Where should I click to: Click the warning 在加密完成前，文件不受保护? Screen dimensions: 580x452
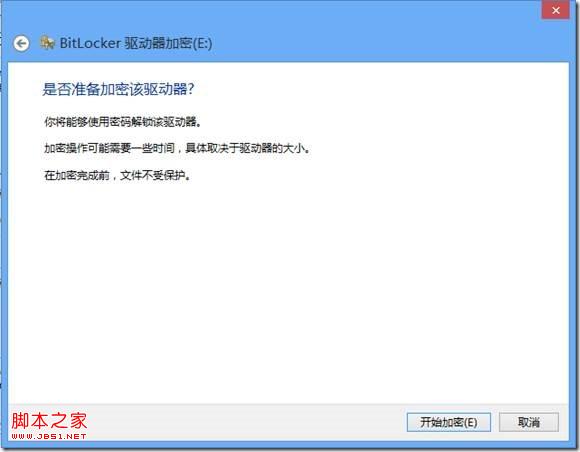118,175
